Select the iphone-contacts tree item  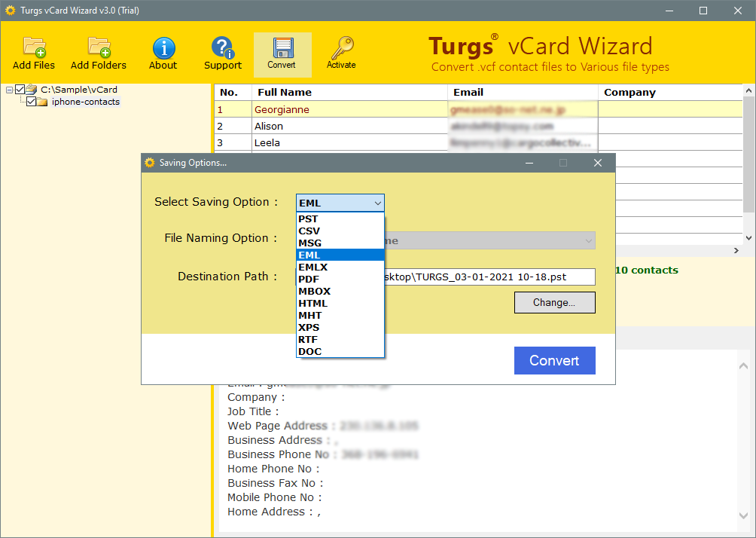click(86, 102)
